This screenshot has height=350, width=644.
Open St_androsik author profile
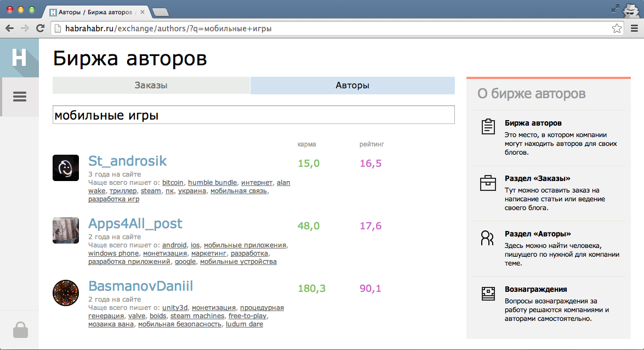(127, 161)
